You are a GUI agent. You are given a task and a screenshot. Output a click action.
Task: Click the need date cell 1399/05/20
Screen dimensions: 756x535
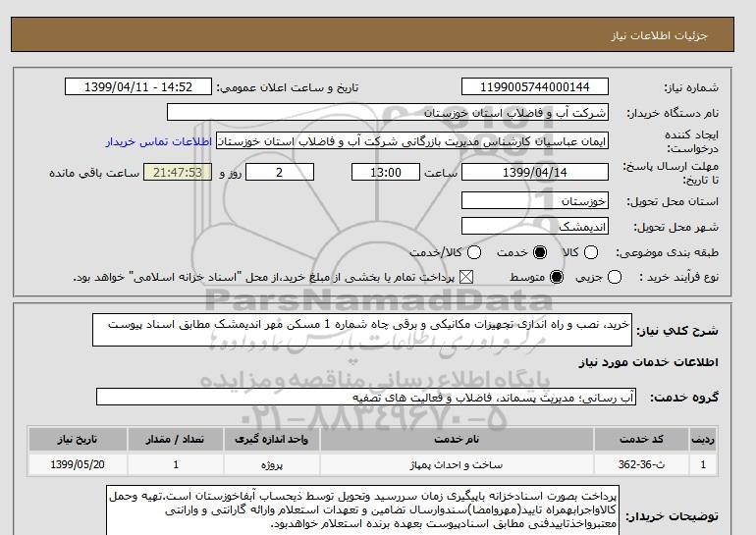tap(78, 464)
